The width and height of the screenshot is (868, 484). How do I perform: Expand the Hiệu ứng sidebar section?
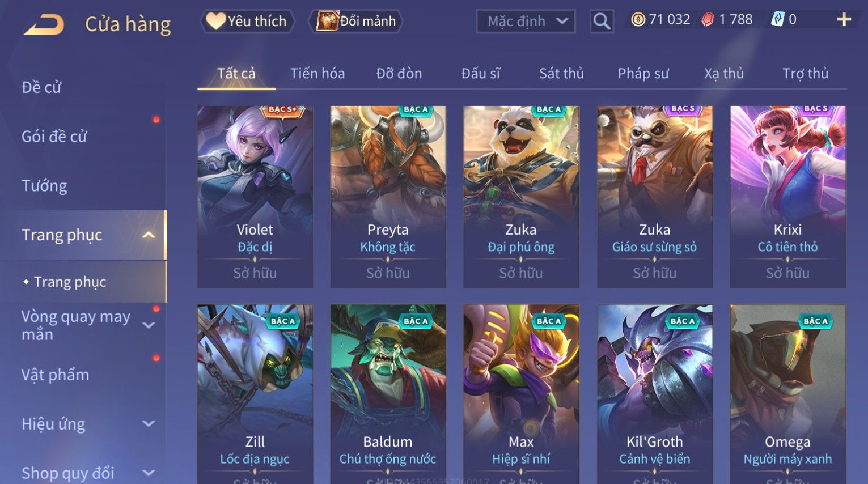click(149, 423)
